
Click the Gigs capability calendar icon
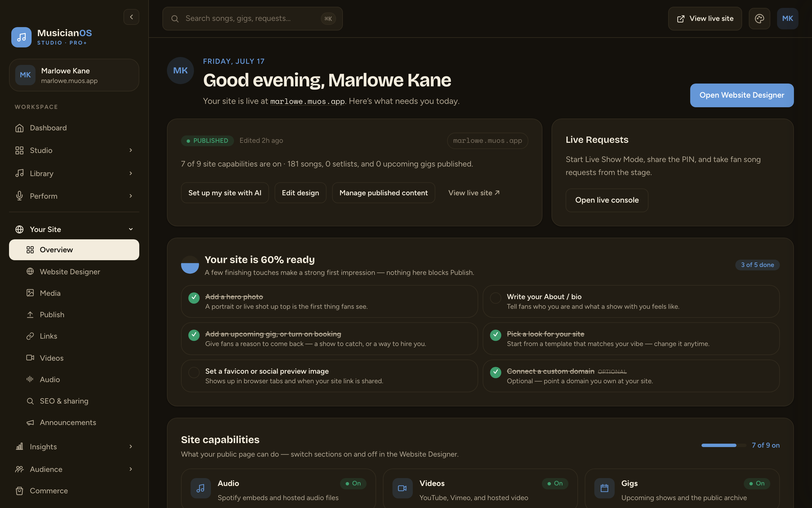[604, 488]
